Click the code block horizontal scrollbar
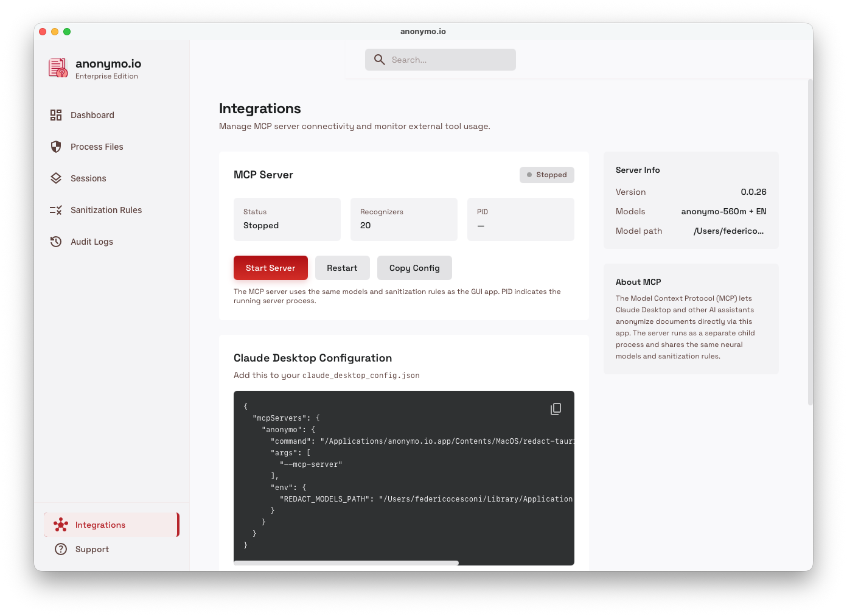Viewport: 847px width, 616px height. tap(346, 563)
